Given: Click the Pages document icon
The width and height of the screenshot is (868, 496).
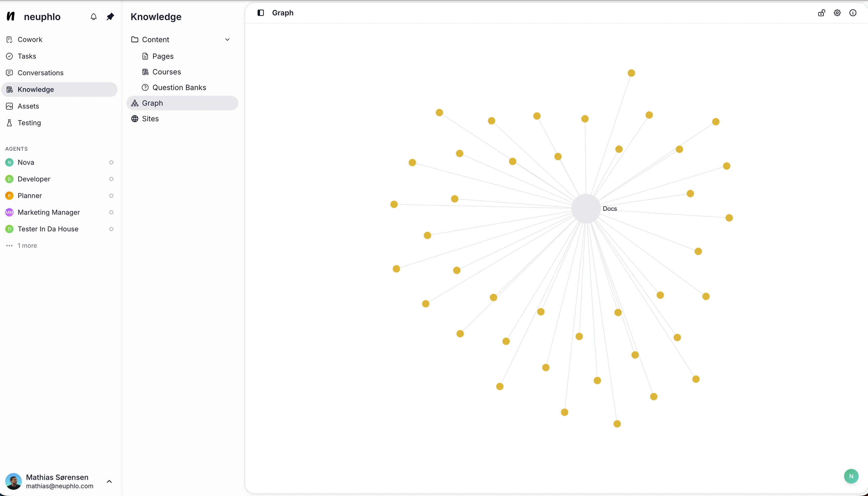Looking at the screenshot, I should point(145,56).
